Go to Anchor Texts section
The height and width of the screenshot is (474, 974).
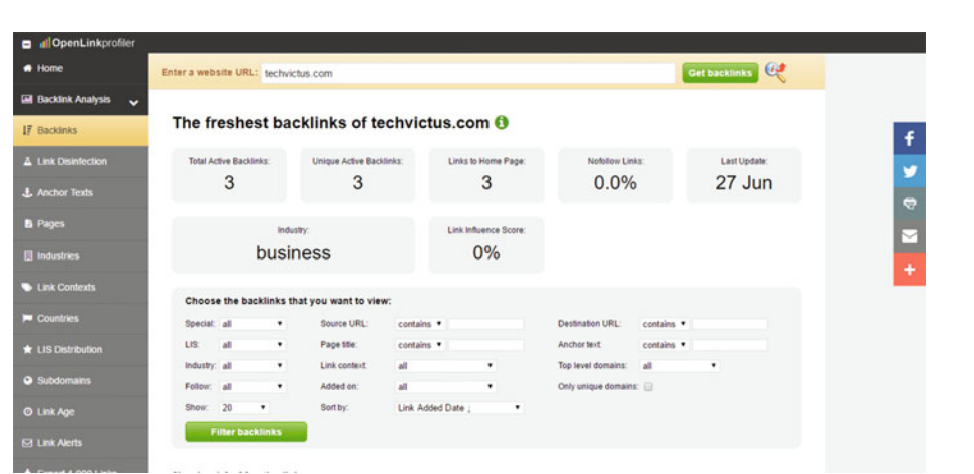point(81,193)
